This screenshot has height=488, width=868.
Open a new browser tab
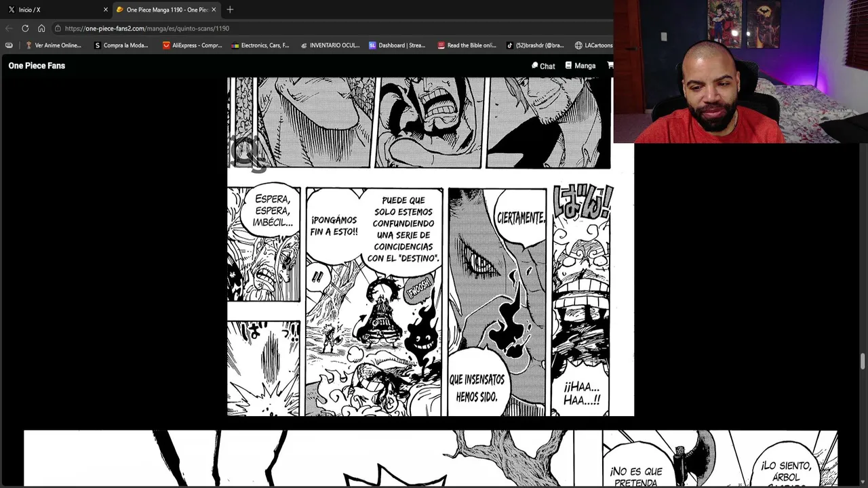tap(230, 9)
